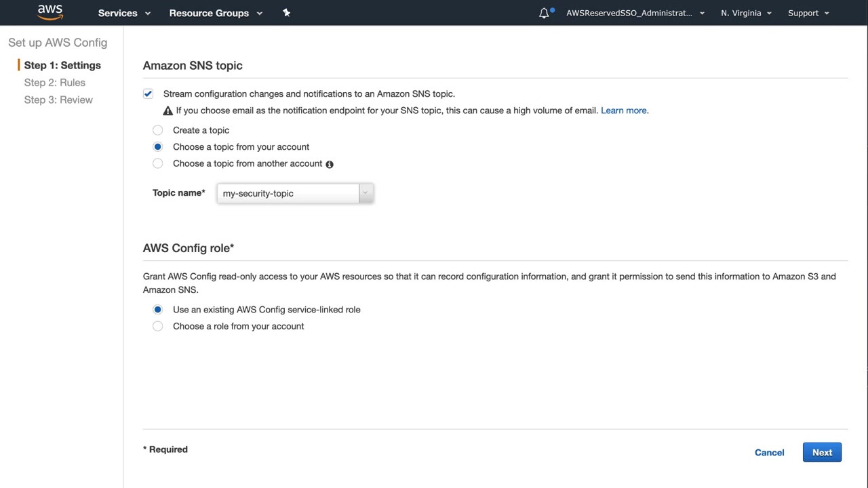Image resolution: width=868 pixels, height=488 pixels.
Task: Select Choose a topic from another account
Action: [158, 163]
